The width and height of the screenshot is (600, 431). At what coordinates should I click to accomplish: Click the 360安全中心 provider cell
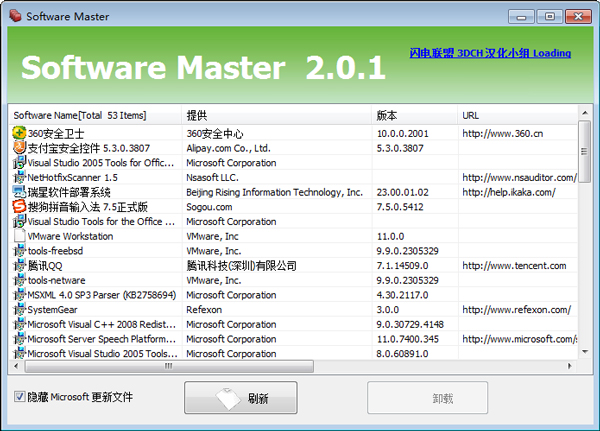click(x=215, y=134)
